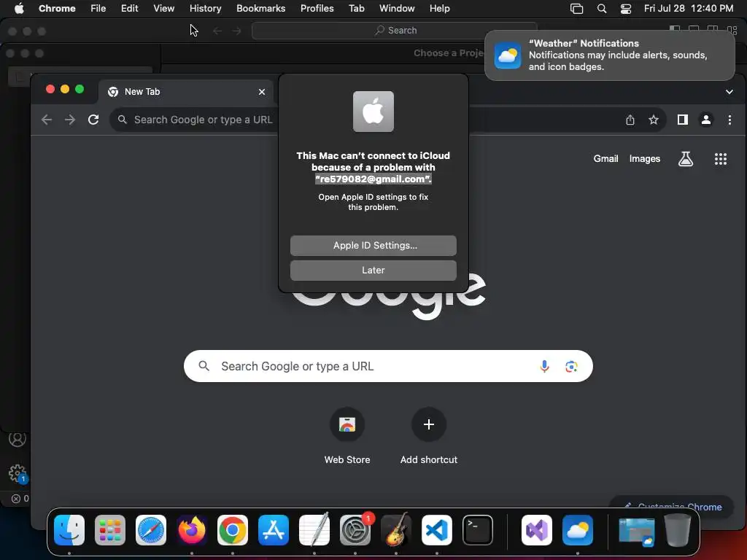Viewport: 747px width, 560px height.
Task: Open Apple ID Settings from iCloud dialog
Action: click(x=373, y=245)
